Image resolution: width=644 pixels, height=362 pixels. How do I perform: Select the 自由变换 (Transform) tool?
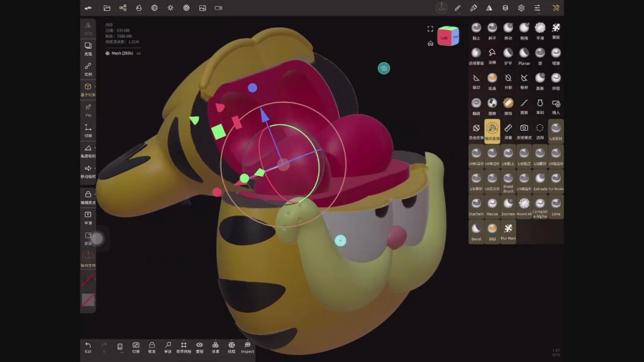tap(476, 131)
